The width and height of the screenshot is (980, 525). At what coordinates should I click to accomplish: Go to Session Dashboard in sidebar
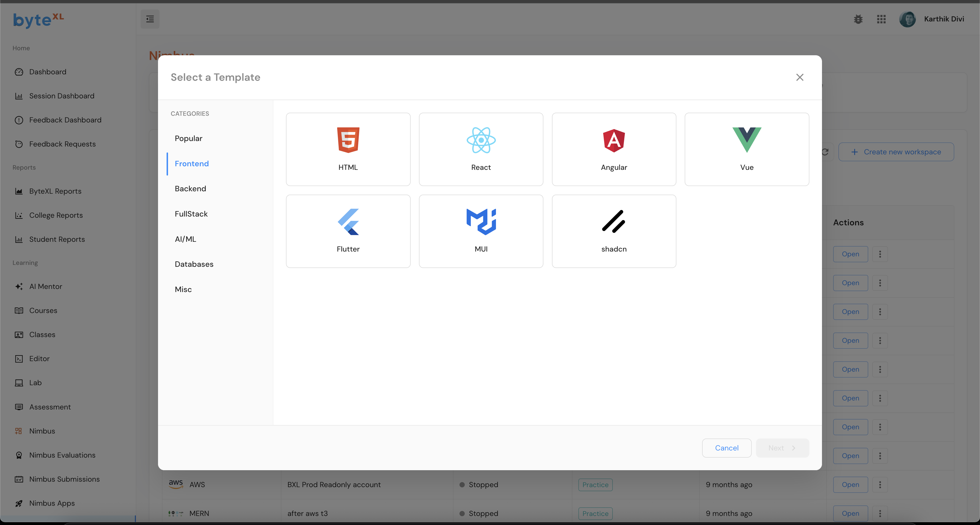[x=62, y=96]
